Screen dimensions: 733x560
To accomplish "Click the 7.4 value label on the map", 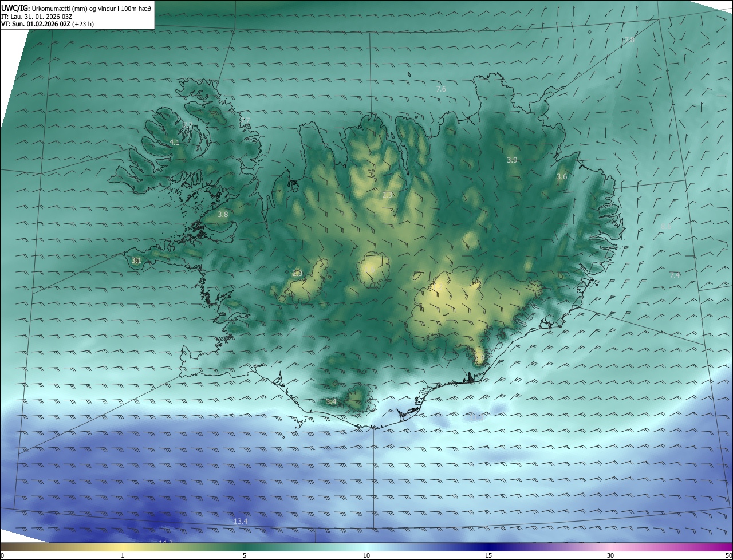I will (675, 275).
